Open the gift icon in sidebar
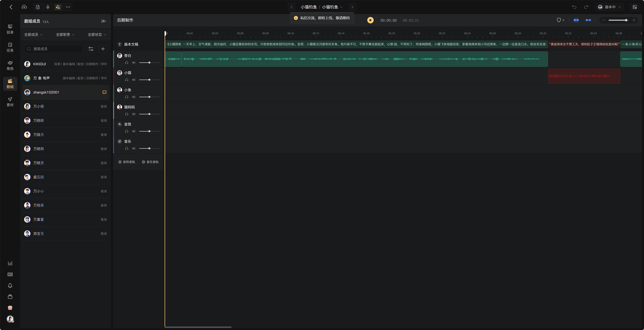This screenshot has height=330, width=644. [10, 308]
